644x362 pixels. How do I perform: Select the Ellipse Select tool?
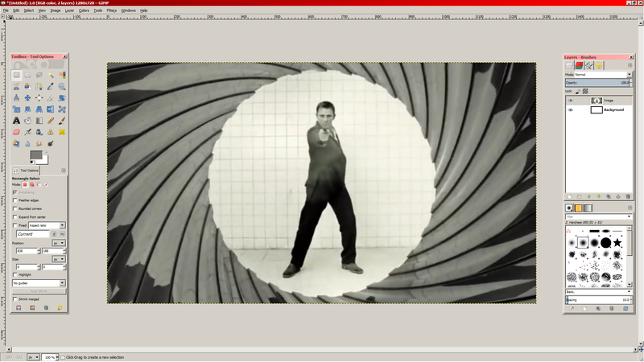27,75
